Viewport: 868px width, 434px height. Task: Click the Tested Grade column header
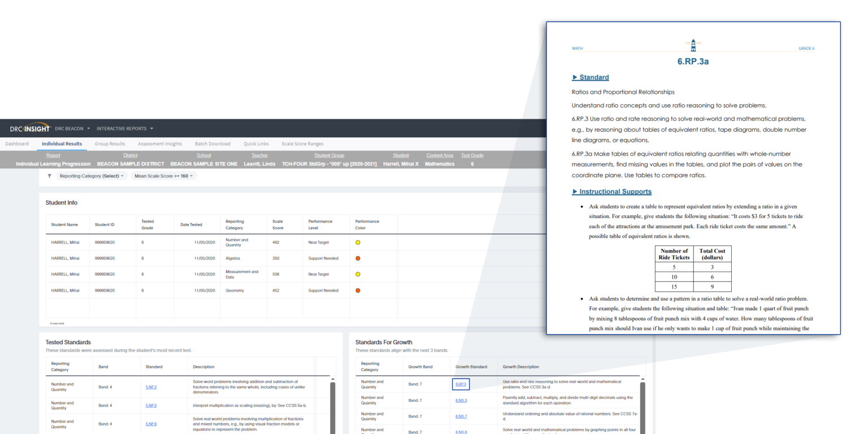coord(147,225)
